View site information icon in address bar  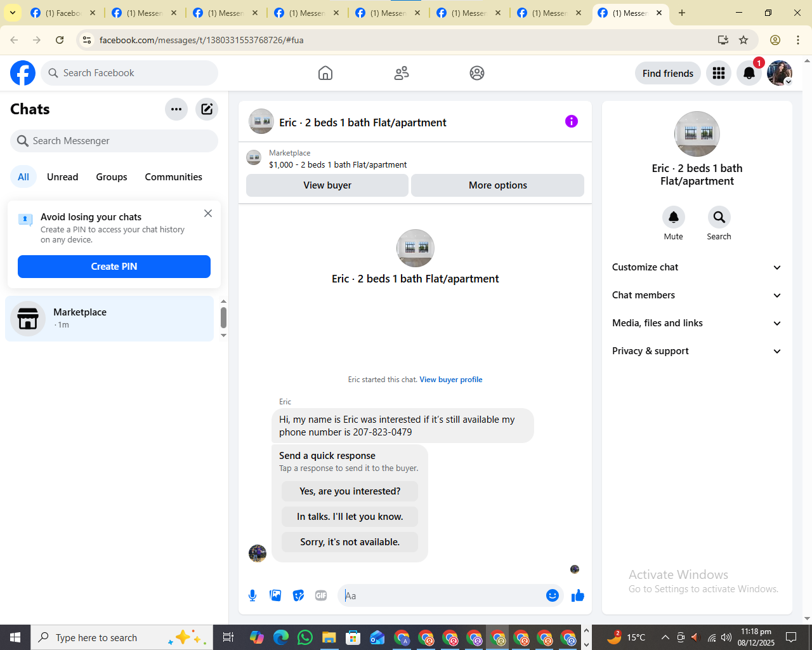point(87,40)
